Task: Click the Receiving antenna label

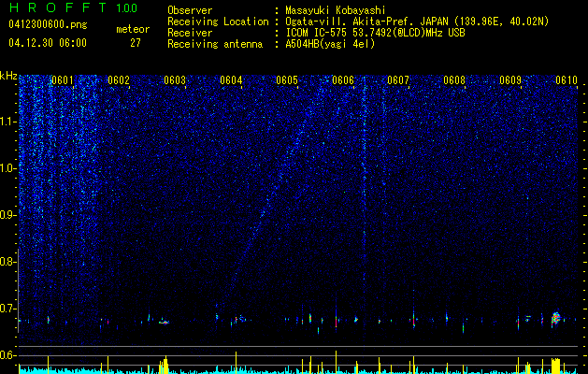Action: [215, 44]
